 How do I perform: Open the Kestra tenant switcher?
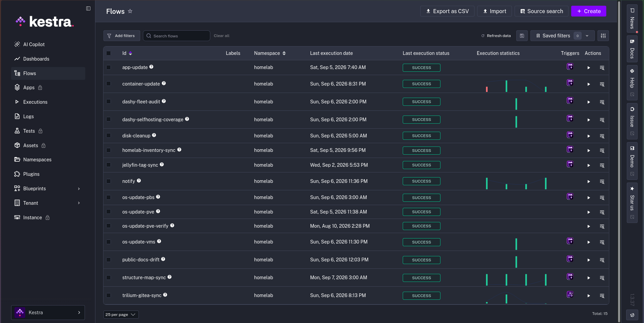(x=48, y=313)
